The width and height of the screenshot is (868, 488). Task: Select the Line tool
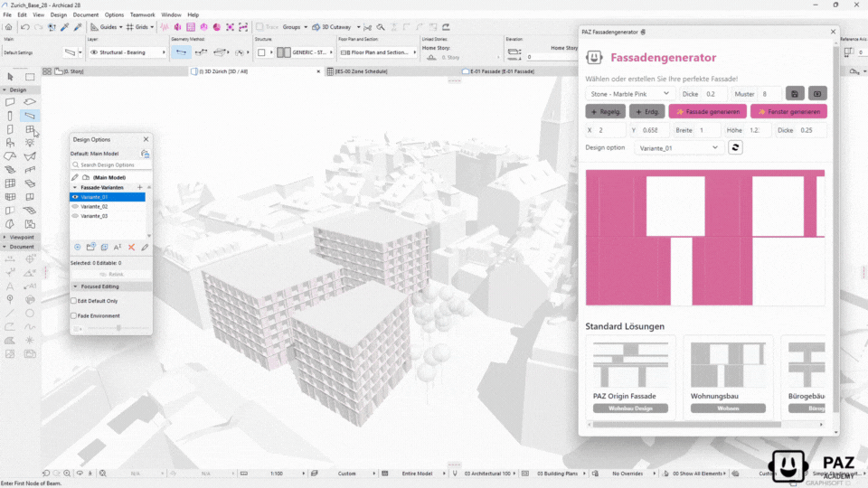point(10,314)
